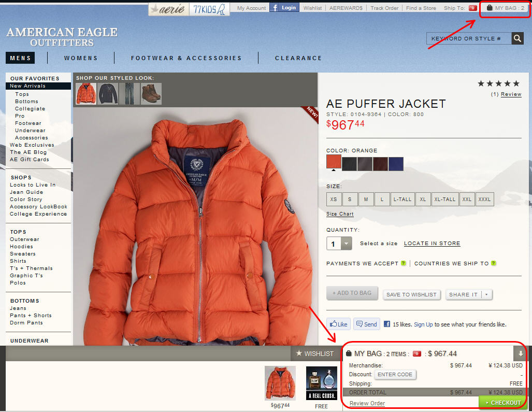
Task: Click the jacket thumbnail in the bag
Action: [x=280, y=383]
